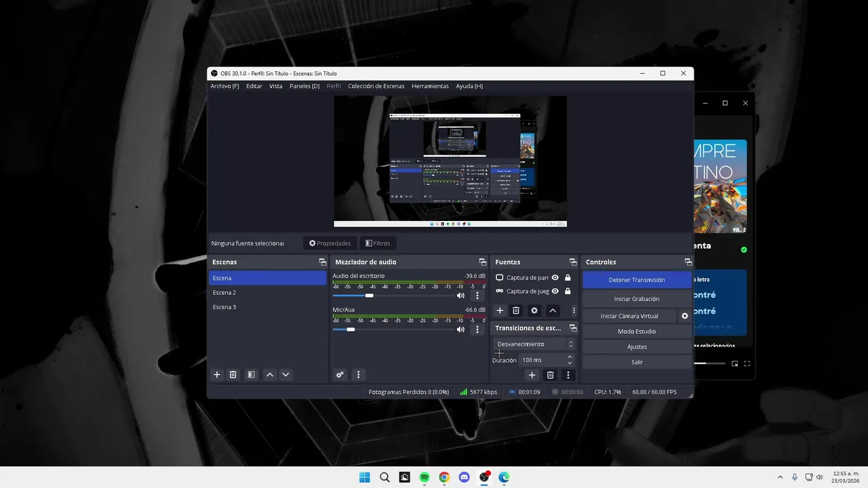
Task: Undock the Escenas panel
Action: click(323, 262)
